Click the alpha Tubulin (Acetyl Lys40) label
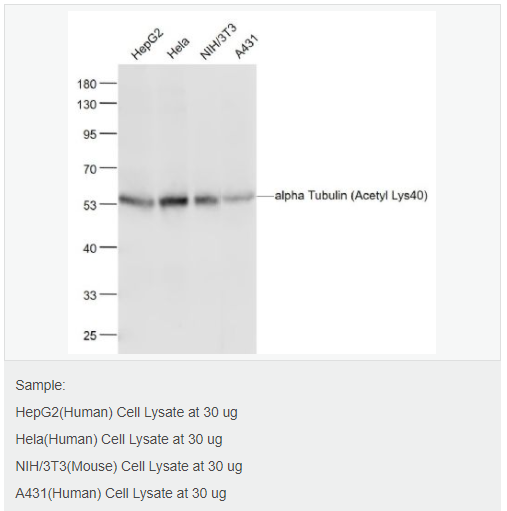 tap(351, 196)
